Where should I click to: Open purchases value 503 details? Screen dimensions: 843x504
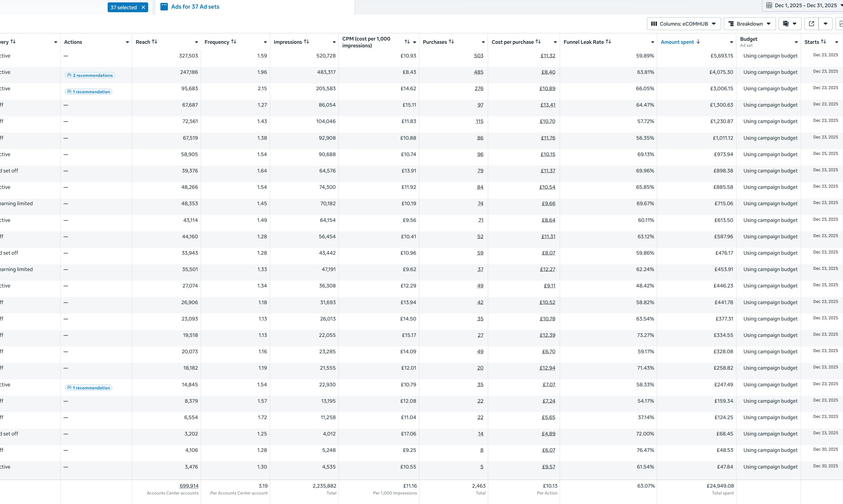pyautogui.click(x=478, y=56)
